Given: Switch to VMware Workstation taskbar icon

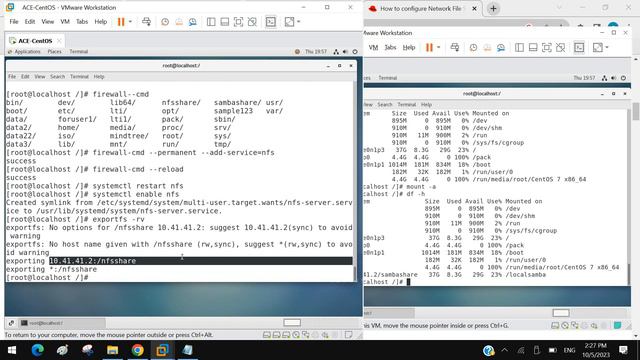Looking at the screenshot, I should [162, 350].
